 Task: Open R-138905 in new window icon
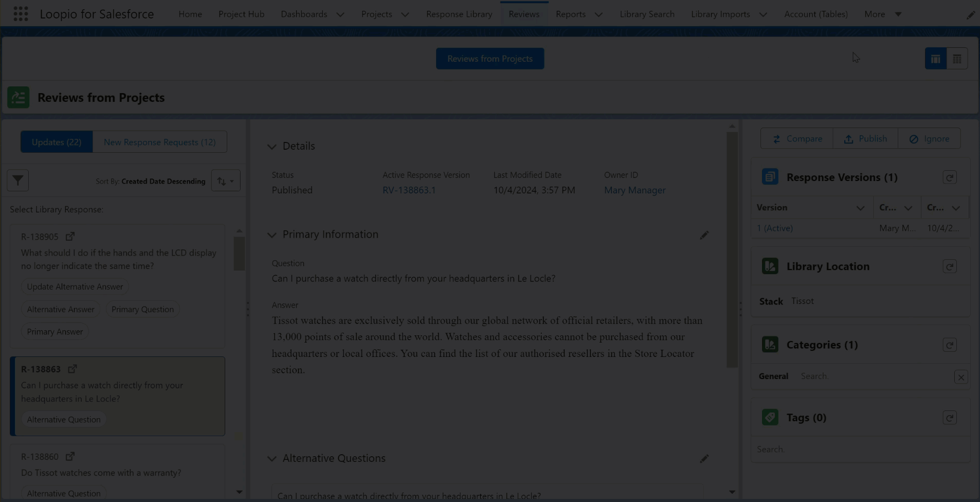click(x=70, y=236)
